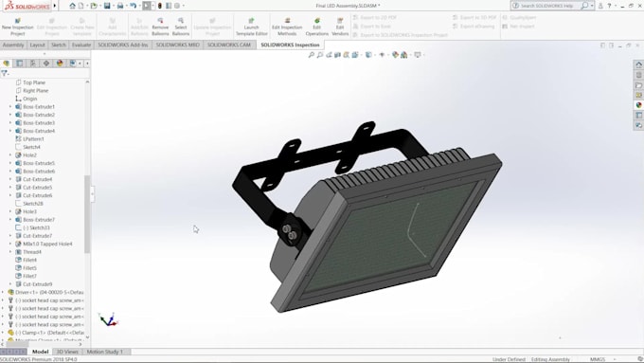Open the Display Style cube icon
This screenshot has height=363, width=644.
[x=368, y=55]
